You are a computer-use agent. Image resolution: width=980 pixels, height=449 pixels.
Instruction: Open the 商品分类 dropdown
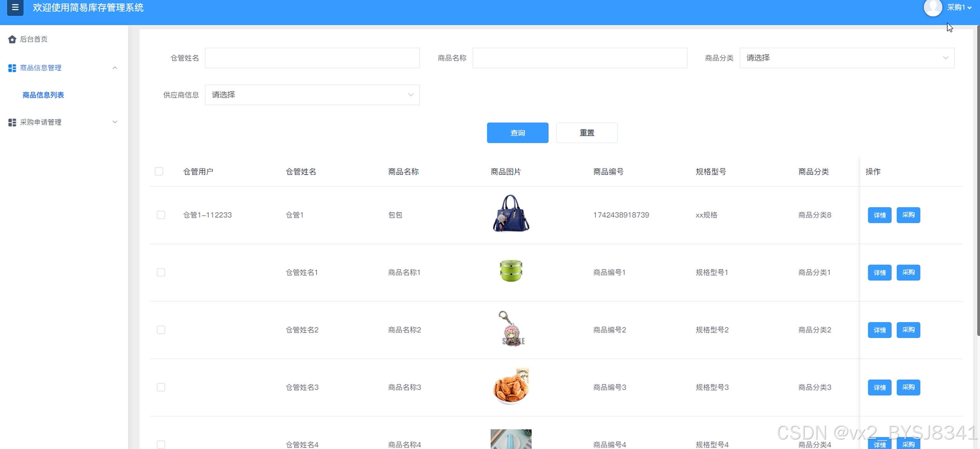846,58
